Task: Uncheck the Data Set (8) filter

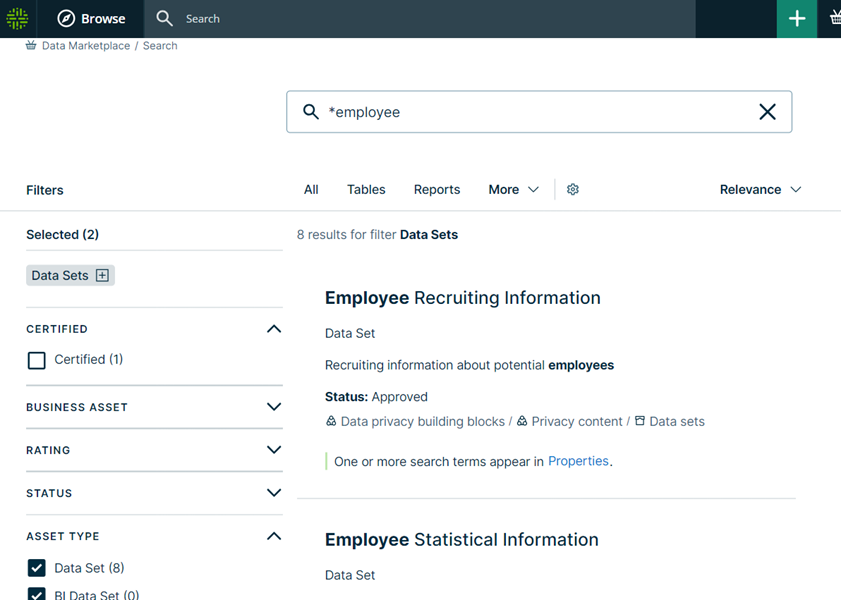Action: click(36, 568)
